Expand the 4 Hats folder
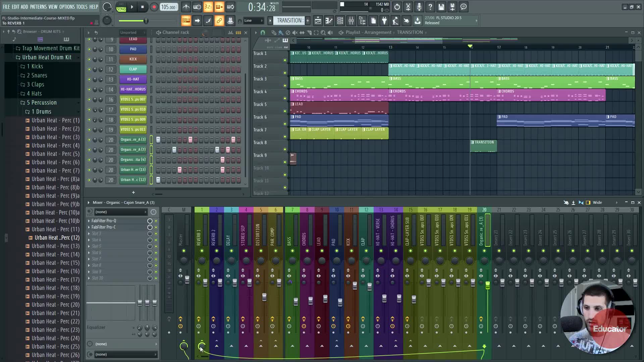The image size is (644, 362). tap(34, 94)
